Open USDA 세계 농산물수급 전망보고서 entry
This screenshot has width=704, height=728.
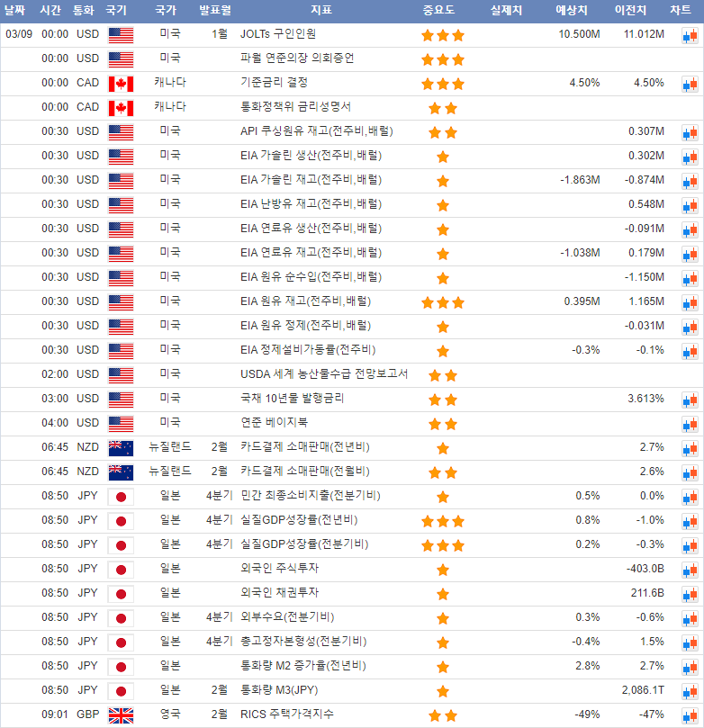click(x=324, y=374)
